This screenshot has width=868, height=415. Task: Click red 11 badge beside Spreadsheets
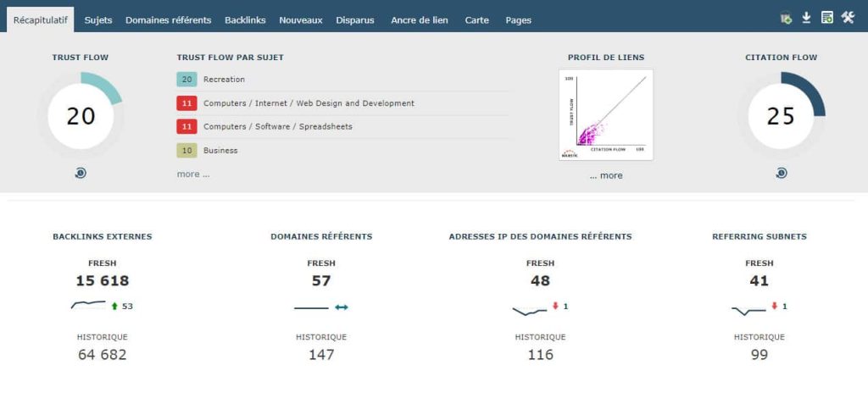[x=186, y=127]
